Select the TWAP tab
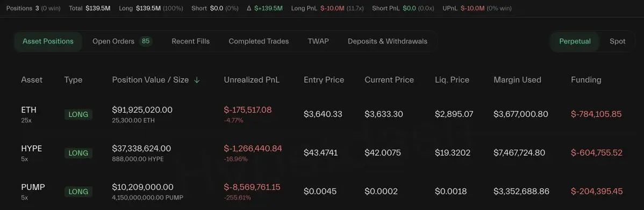 point(318,41)
